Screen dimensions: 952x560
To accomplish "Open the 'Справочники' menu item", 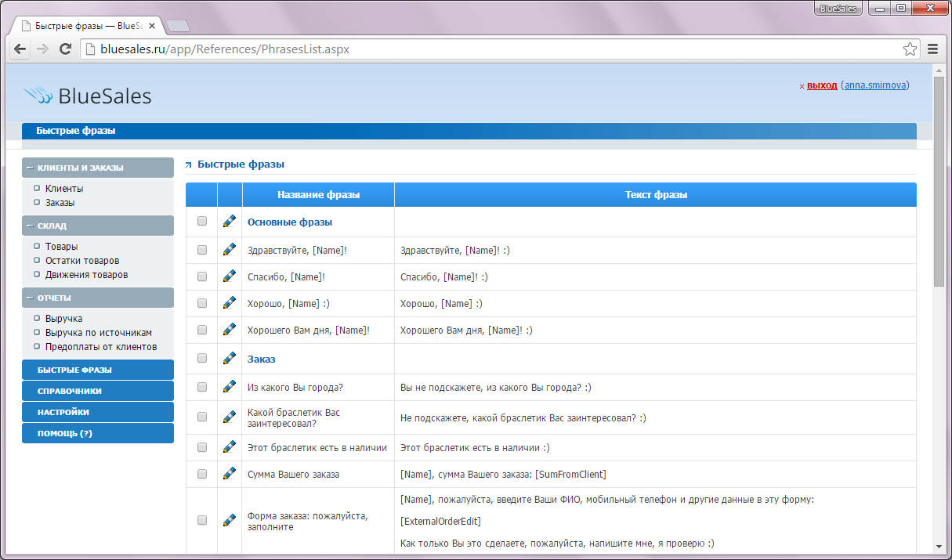I will [x=70, y=391].
